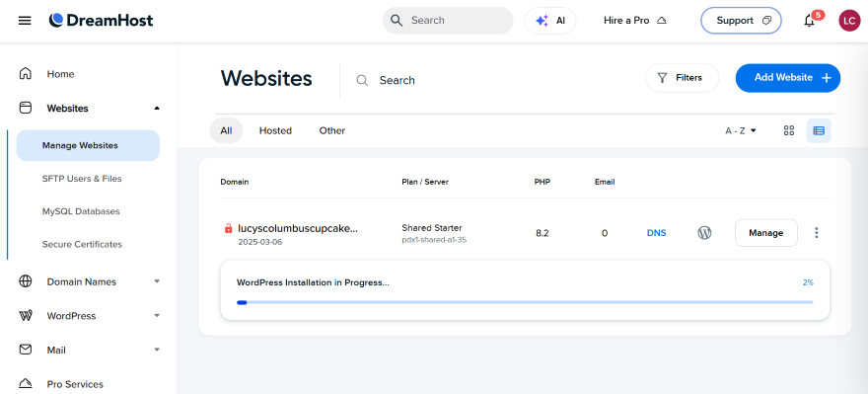This screenshot has width=868, height=394.
Task: Open the AI sparkle assistant button
Action: (550, 21)
